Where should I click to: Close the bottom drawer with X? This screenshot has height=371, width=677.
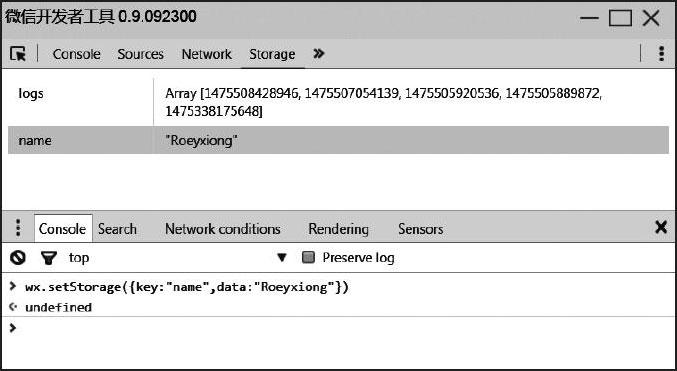[661, 227]
